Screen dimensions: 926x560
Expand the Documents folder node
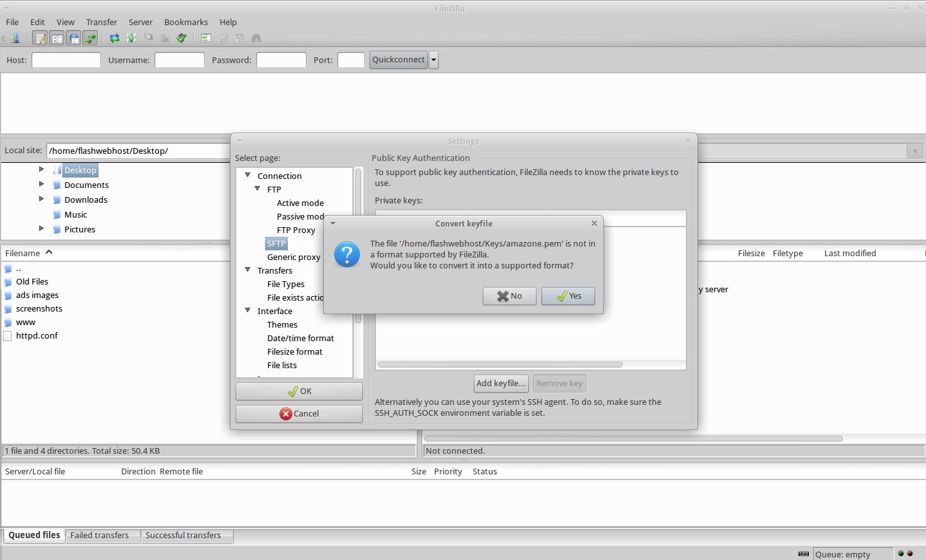click(41, 184)
